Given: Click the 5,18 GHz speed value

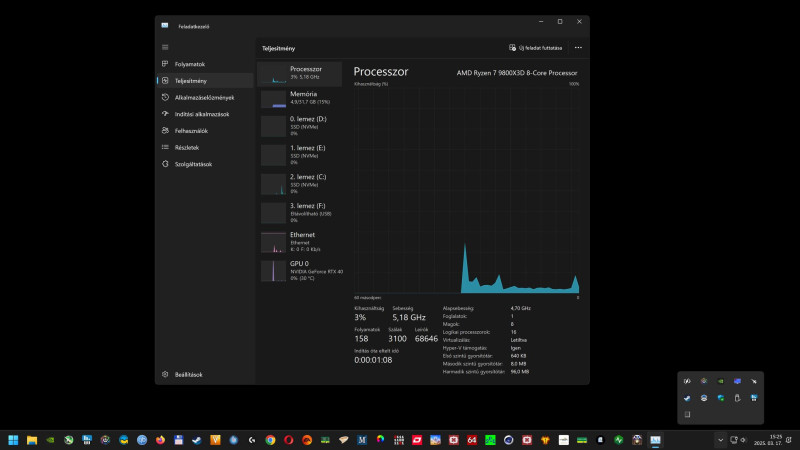Looking at the screenshot, I should [x=409, y=317].
